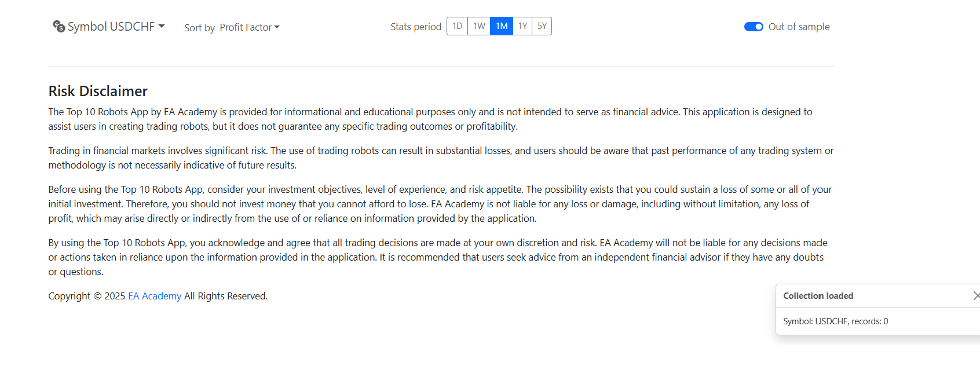Image resolution: width=980 pixels, height=377 pixels.
Task: Click the "Collection loaded" toast header
Action: click(x=818, y=296)
